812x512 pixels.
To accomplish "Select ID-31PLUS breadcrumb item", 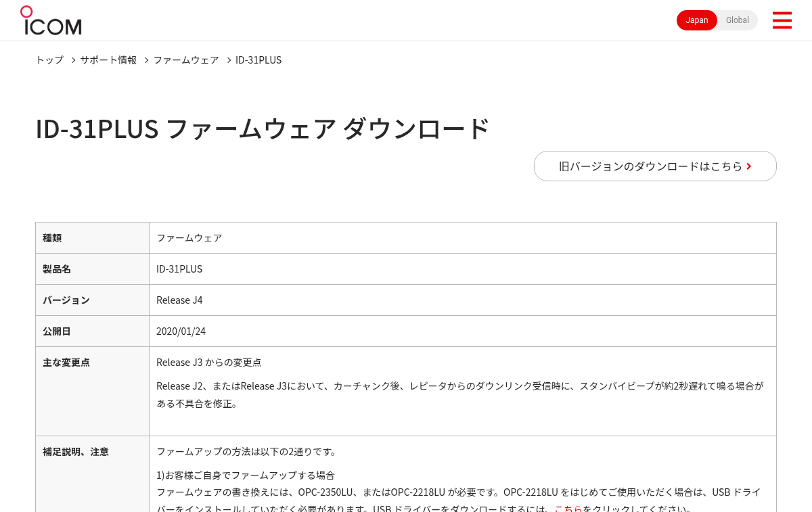I will (x=258, y=60).
